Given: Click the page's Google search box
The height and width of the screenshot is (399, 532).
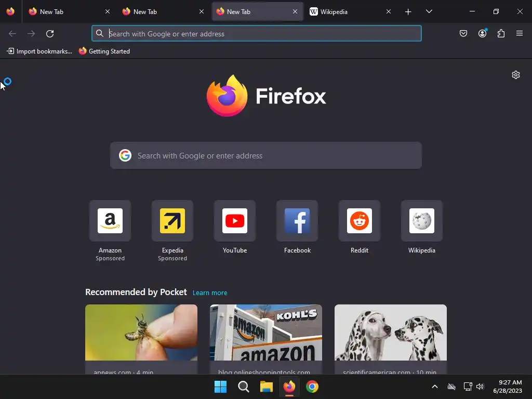Looking at the screenshot, I should point(265,155).
